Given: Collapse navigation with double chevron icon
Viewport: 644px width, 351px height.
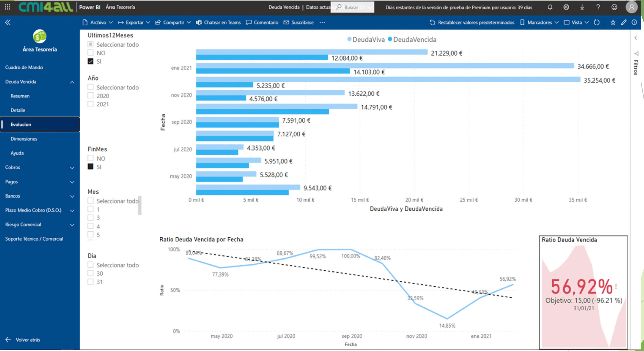Looking at the screenshot, I should [8, 22].
